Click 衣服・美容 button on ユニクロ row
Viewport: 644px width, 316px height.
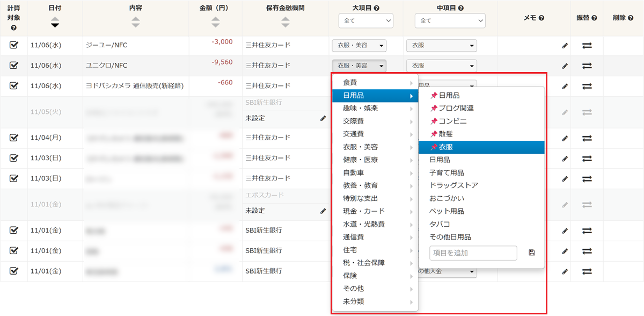[x=358, y=66]
